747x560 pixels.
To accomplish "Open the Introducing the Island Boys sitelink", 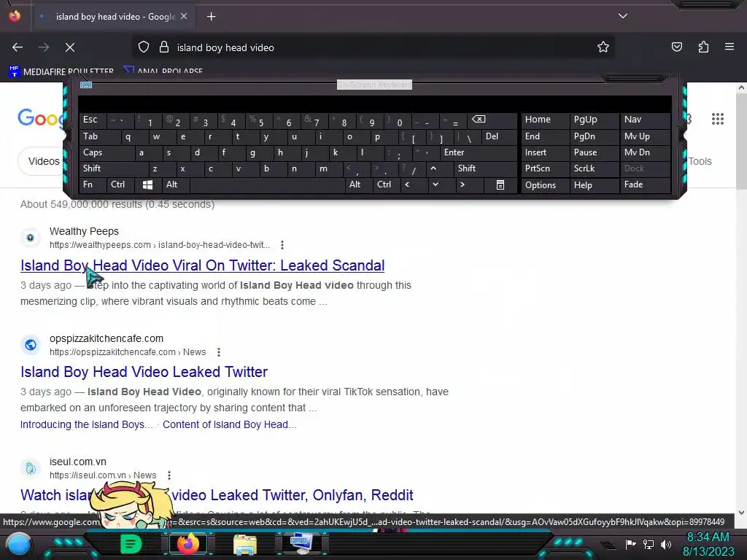I will click(87, 424).
